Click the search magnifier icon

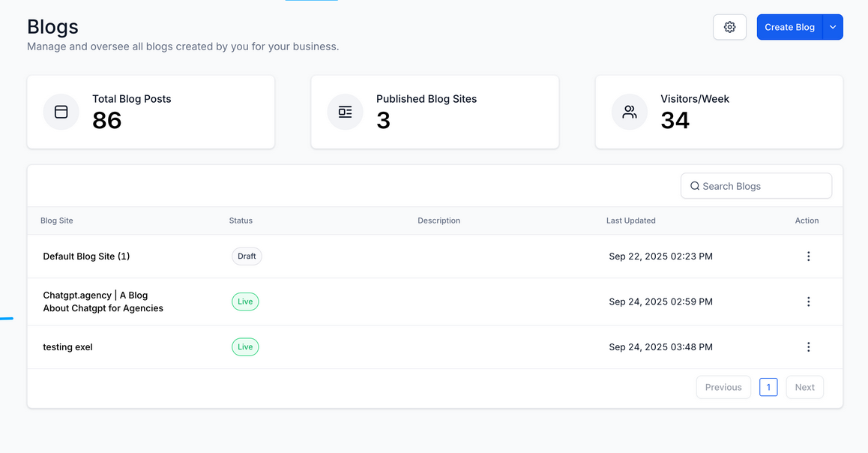pyautogui.click(x=694, y=186)
